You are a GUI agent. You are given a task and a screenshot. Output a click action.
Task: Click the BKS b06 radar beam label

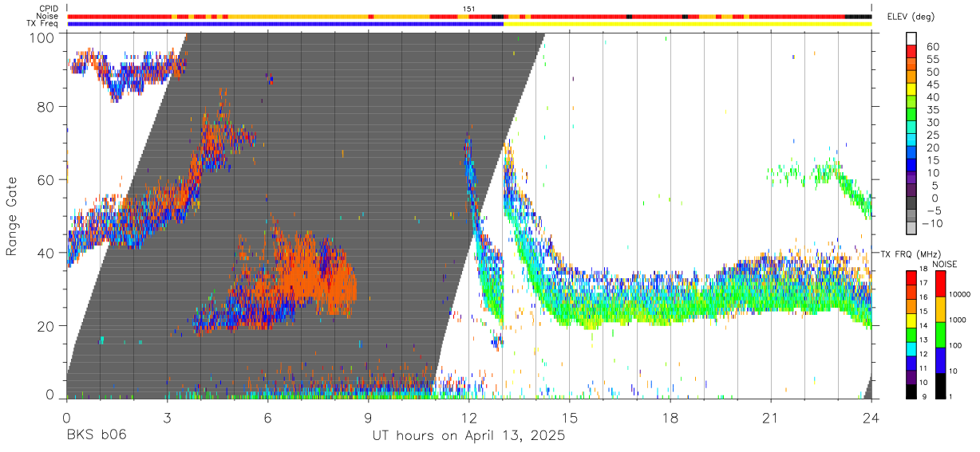[96, 435]
